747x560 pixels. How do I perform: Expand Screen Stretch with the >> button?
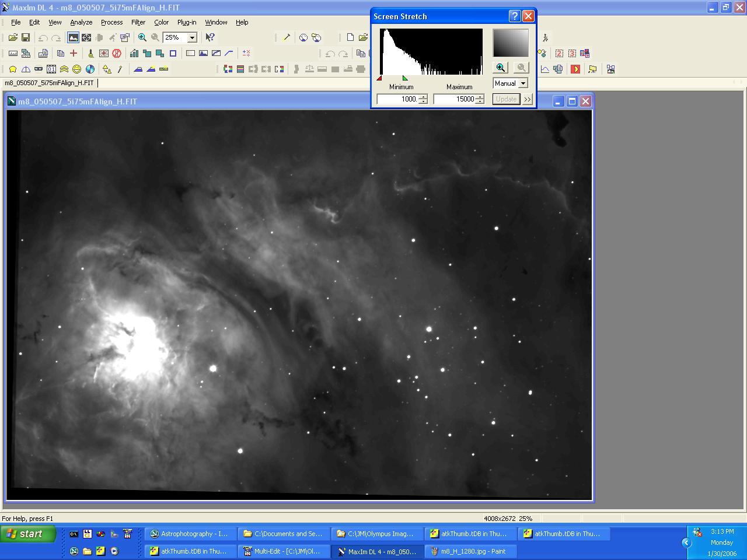tap(528, 99)
